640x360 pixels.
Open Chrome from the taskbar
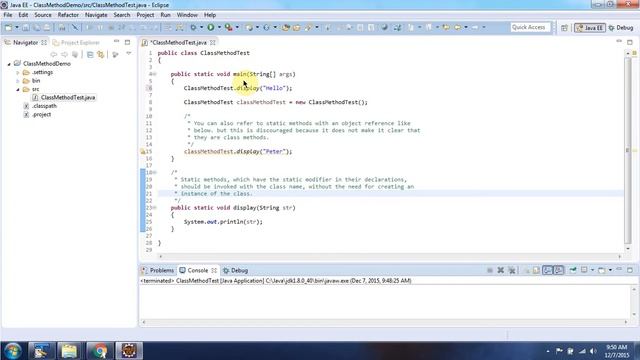(x=99, y=351)
